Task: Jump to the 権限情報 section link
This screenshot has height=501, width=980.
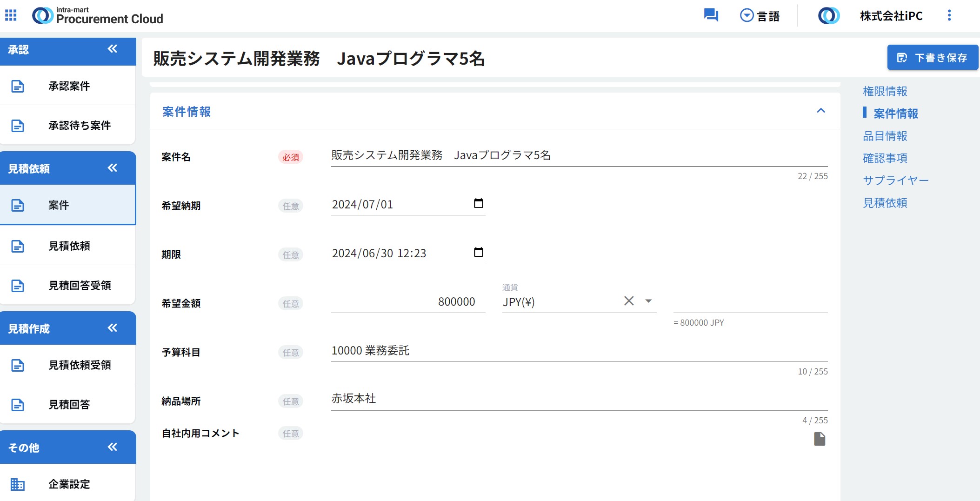Action: (885, 91)
